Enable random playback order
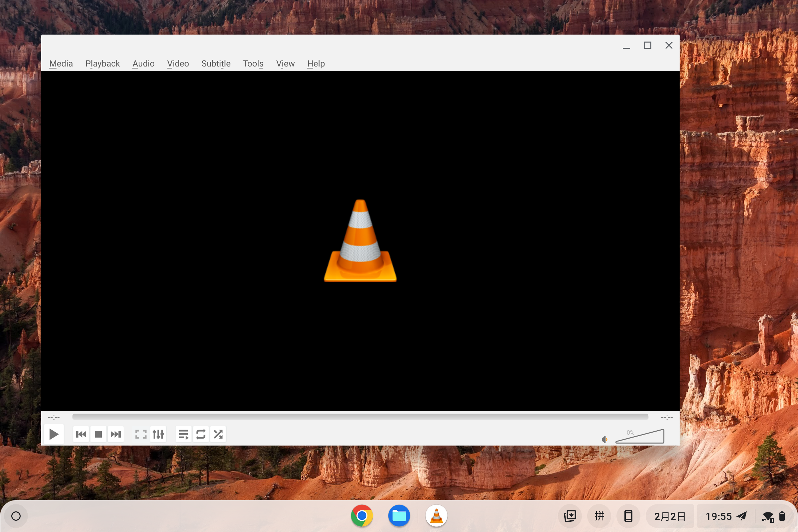Viewport: 798px width, 532px height. (218, 434)
